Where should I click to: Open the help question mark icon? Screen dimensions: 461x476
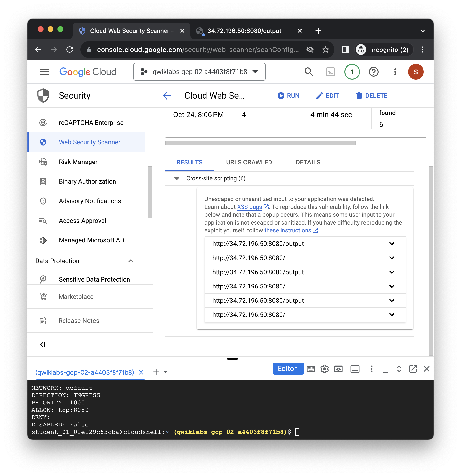[373, 72]
